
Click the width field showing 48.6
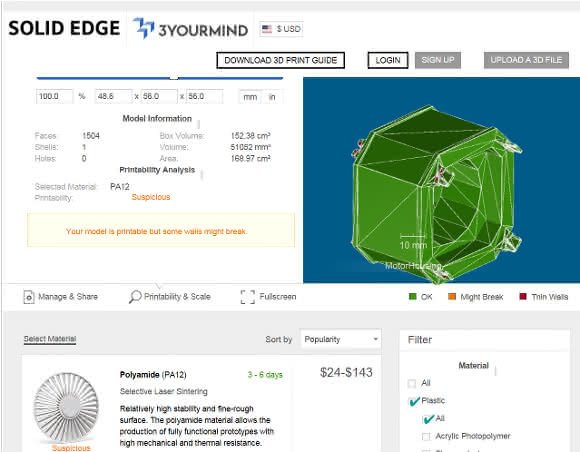point(113,97)
